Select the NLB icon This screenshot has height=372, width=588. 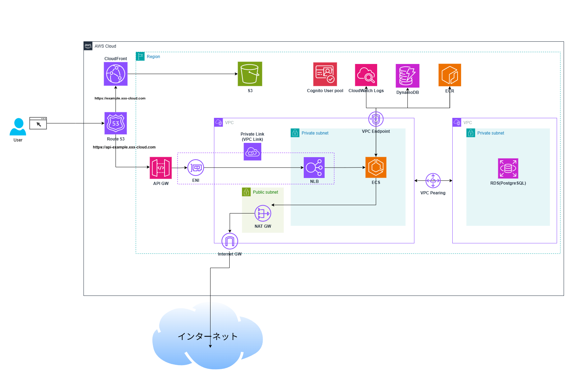coord(314,168)
